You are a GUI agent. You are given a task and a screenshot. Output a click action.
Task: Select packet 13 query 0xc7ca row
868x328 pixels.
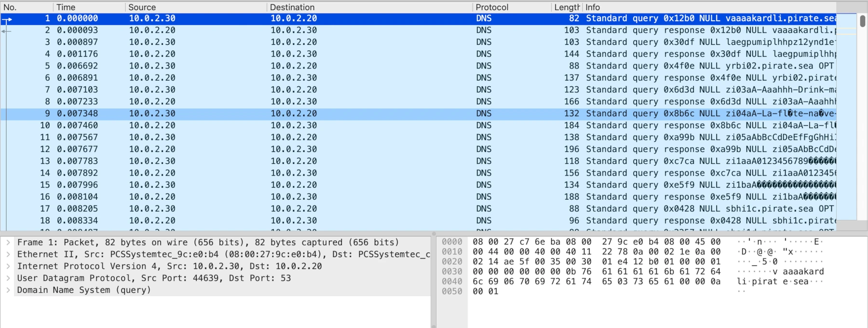point(419,161)
